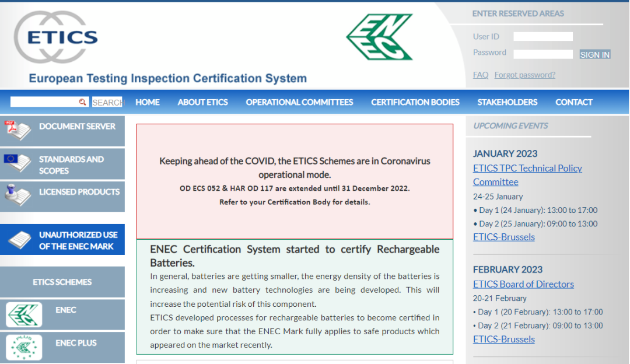This screenshot has width=630, height=364.
Task: Open the Home menu item
Action: point(148,102)
